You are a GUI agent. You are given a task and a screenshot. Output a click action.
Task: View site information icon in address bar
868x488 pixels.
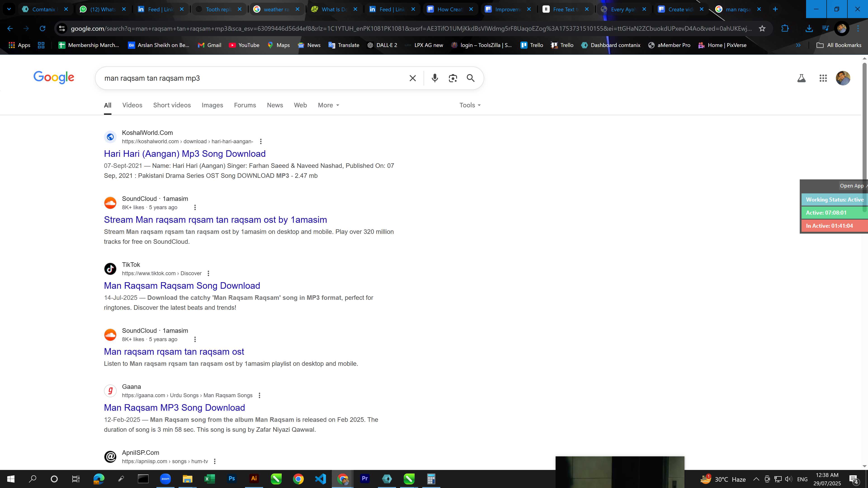pos(62,29)
